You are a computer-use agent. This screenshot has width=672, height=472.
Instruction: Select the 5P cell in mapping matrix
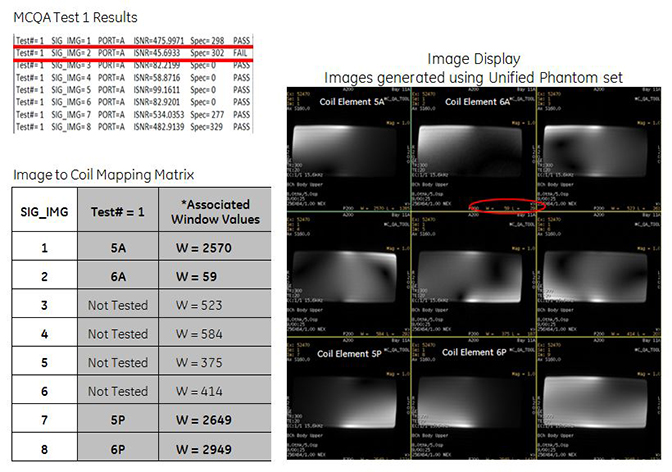116,419
